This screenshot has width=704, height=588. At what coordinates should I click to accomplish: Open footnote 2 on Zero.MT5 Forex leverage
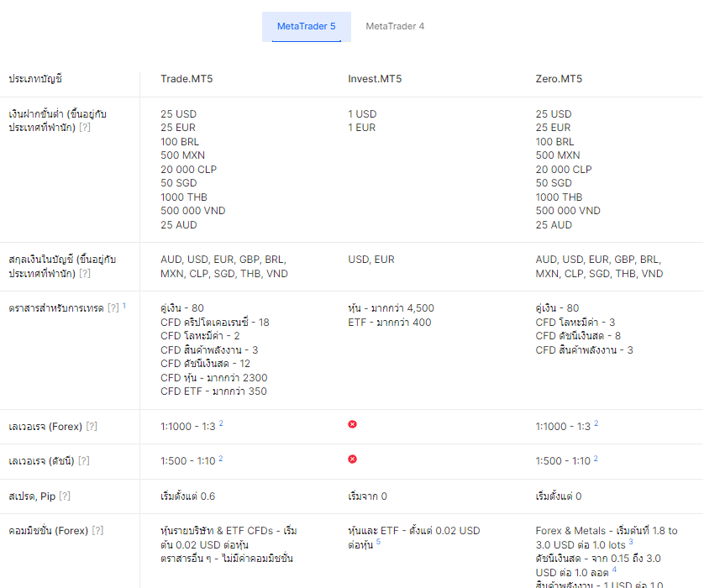click(x=596, y=423)
